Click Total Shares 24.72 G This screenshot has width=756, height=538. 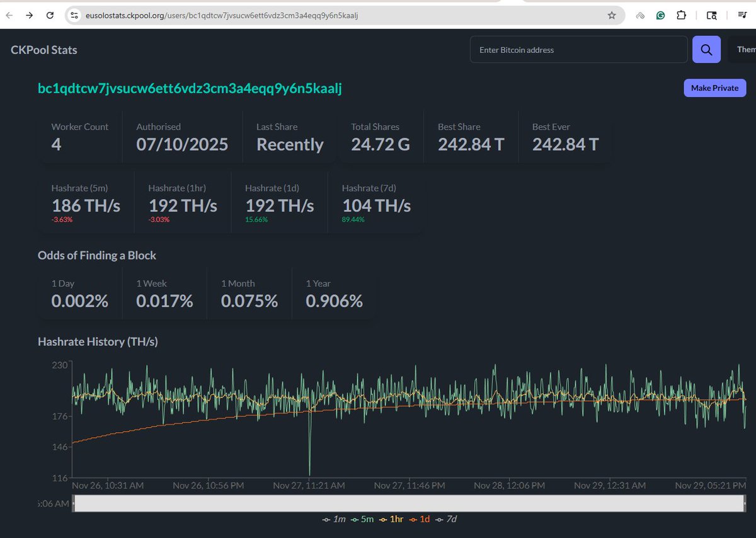(381, 145)
